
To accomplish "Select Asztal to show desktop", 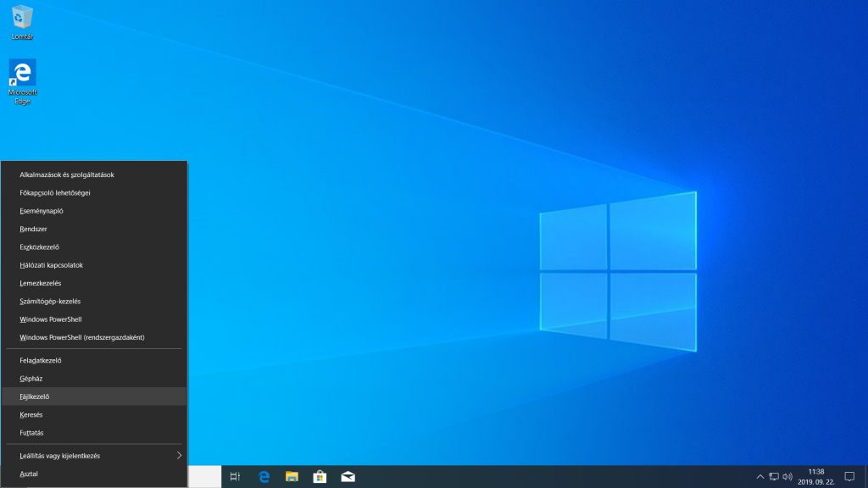I will tap(94, 474).
